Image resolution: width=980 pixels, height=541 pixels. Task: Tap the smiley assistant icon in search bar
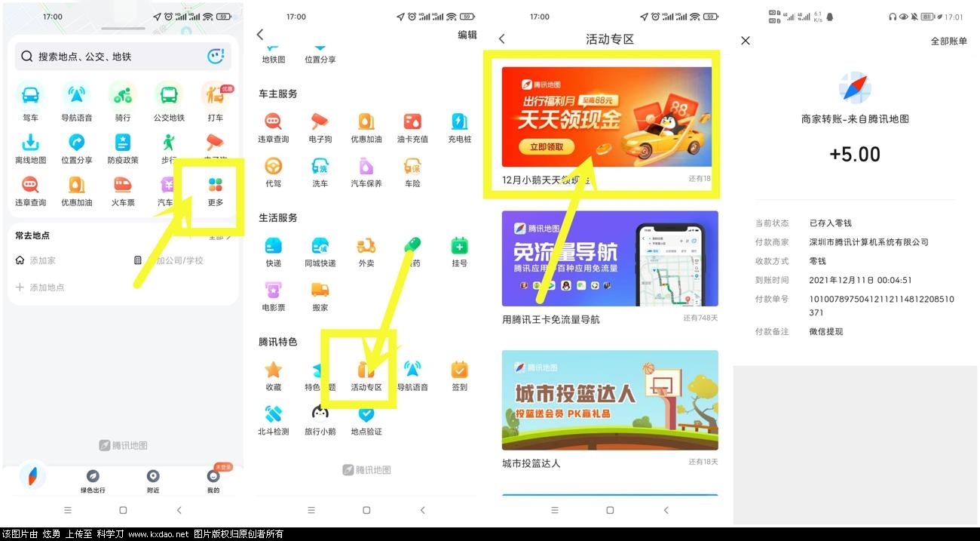tap(216, 57)
